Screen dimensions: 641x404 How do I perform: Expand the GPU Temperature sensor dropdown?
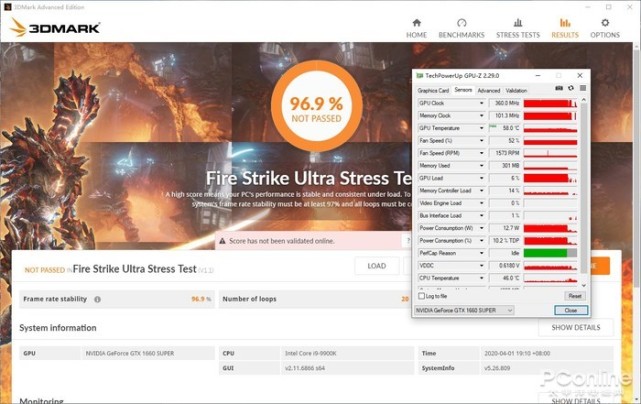(481, 128)
